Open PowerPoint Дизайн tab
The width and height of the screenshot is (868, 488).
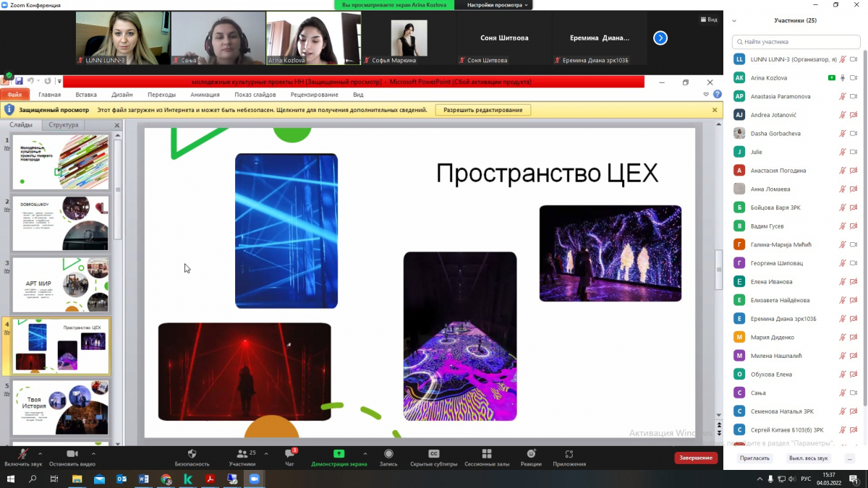coord(122,95)
